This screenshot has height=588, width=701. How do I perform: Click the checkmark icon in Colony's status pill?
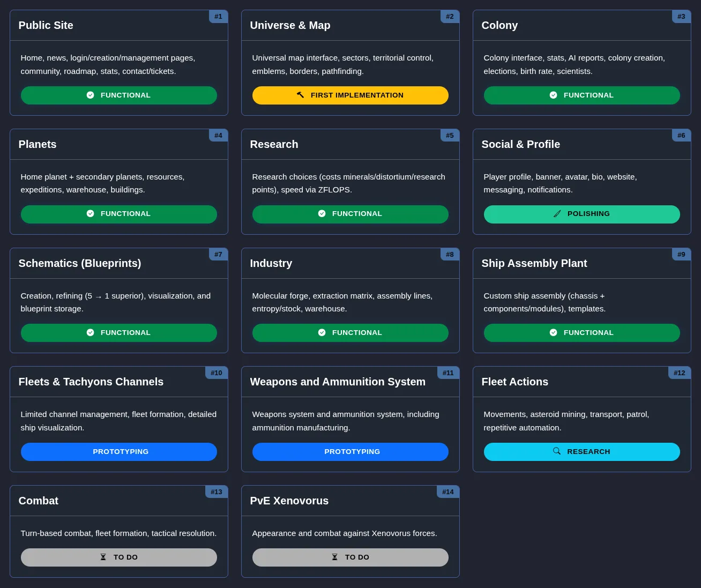pyautogui.click(x=553, y=95)
